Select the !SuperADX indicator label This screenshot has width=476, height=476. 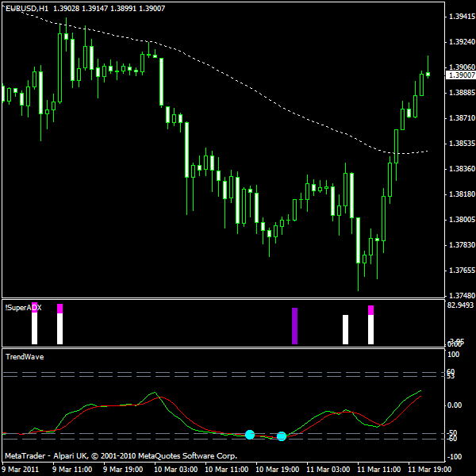22,307
